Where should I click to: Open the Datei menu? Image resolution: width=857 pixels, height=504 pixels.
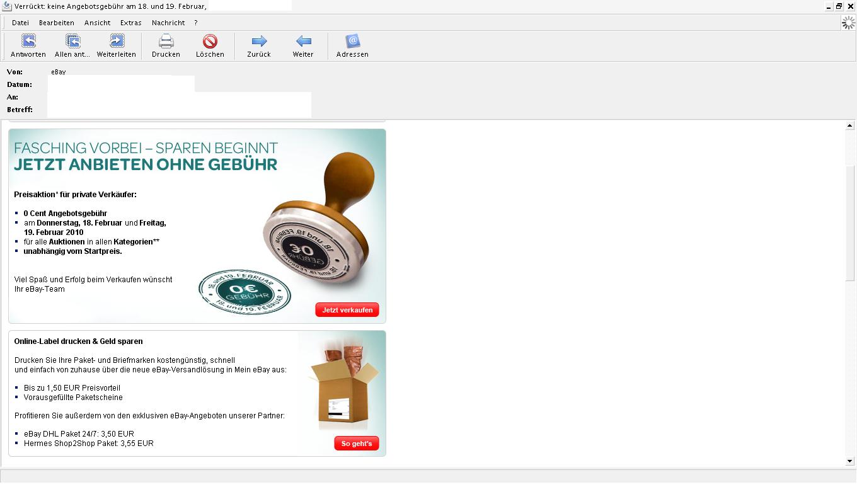20,23
